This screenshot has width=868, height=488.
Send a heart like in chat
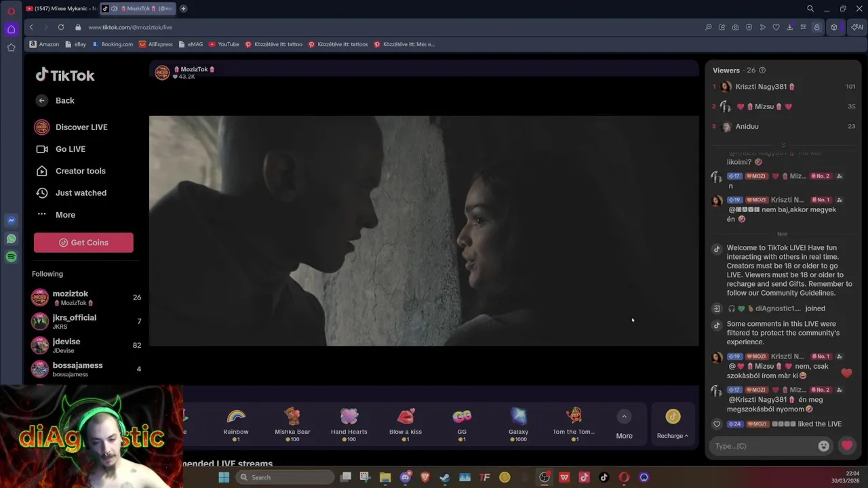point(846,446)
